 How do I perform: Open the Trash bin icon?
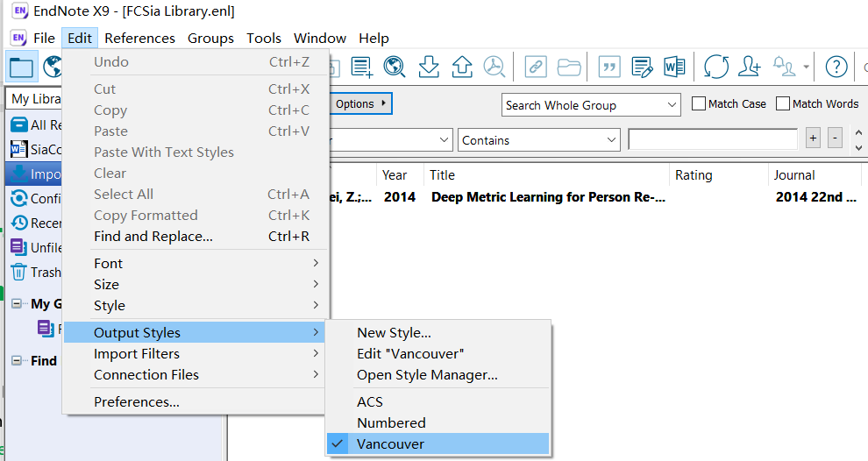(x=18, y=273)
